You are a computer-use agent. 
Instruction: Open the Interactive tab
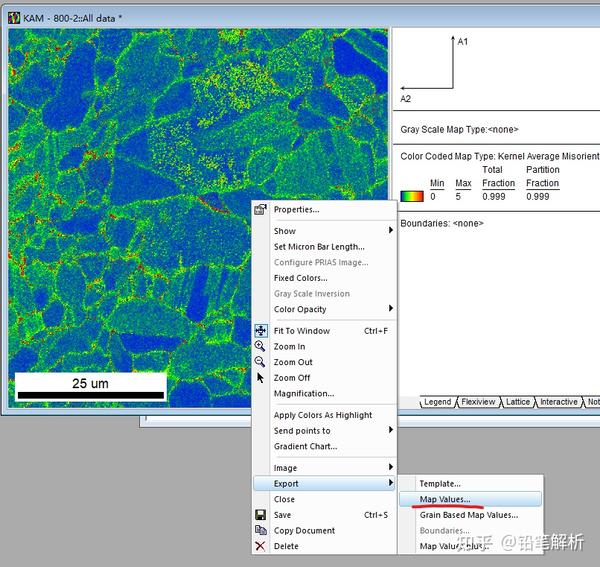coord(558,402)
